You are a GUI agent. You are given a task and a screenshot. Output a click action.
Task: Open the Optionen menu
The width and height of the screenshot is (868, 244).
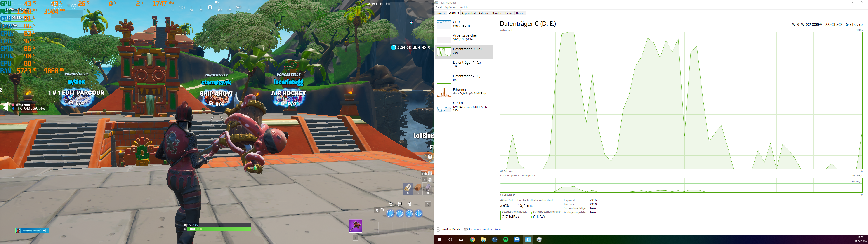coord(450,7)
